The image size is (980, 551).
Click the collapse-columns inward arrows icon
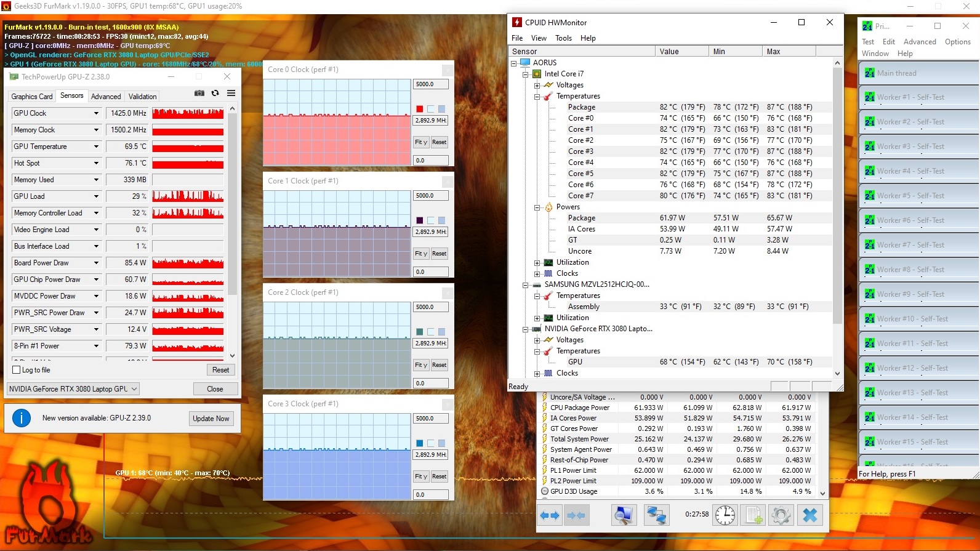click(x=576, y=515)
